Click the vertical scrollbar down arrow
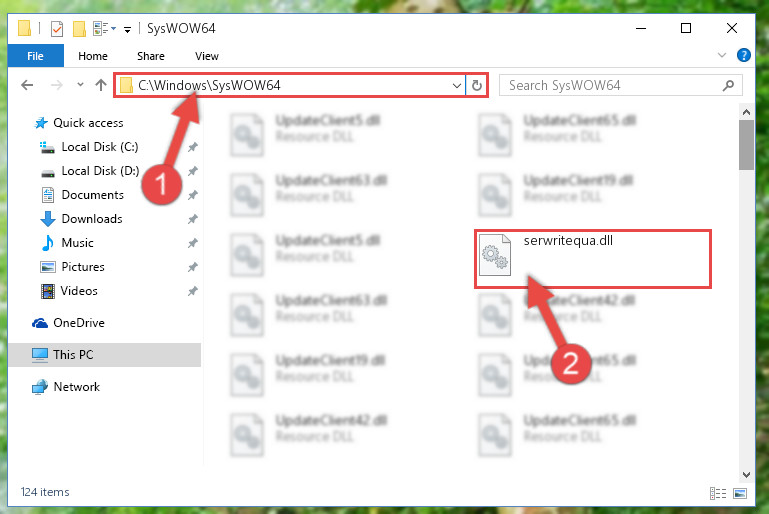 (746, 475)
